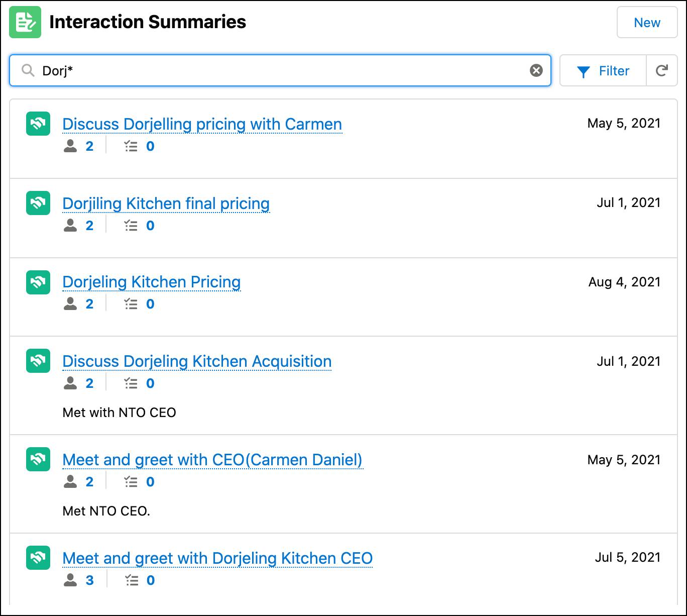
Task: Click the Interaction Summaries header icon
Action: pyautogui.click(x=25, y=22)
